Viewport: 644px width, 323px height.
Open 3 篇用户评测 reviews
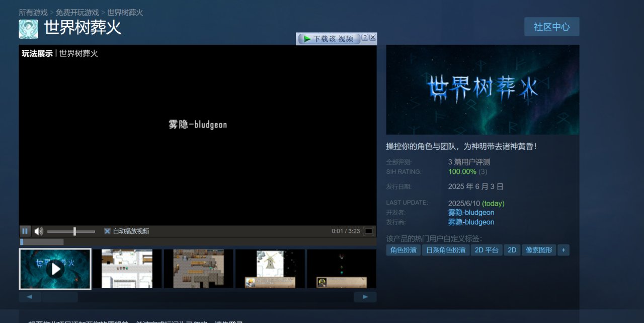coord(469,162)
